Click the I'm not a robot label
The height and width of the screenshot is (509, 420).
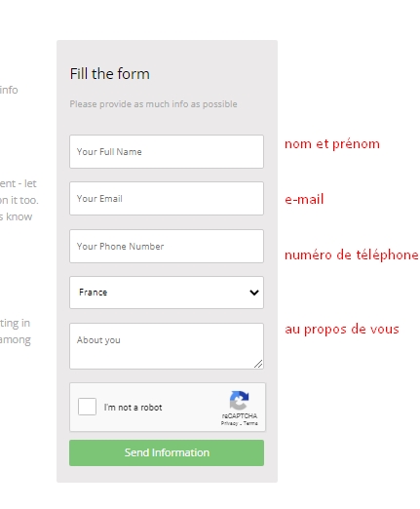click(x=133, y=408)
